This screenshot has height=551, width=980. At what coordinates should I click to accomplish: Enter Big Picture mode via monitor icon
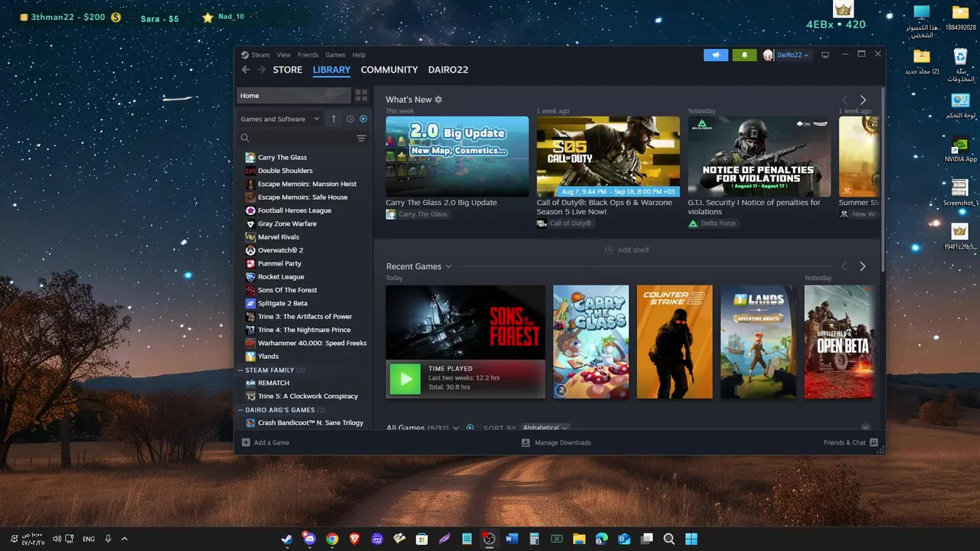825,55
